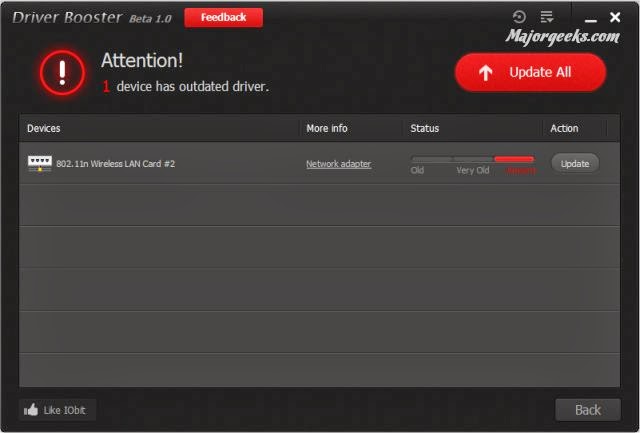Open the restore history icon
The width and height of the screenshot is (640, 433).
pyautogui.click(x=519, y=17)
